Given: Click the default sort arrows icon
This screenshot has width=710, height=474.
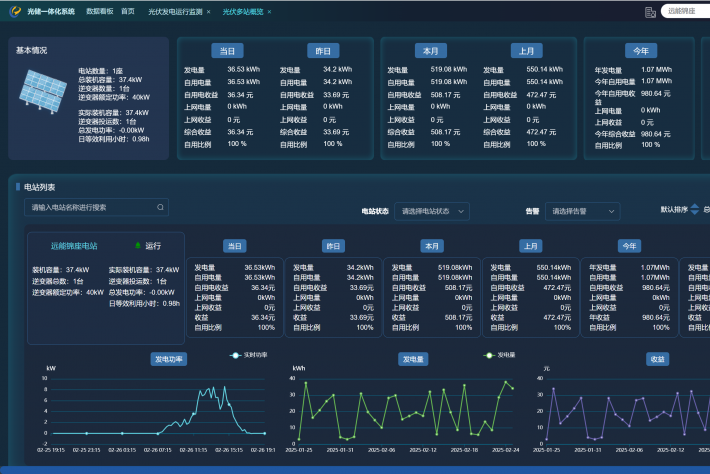Looking at the screenshot, I should point(696,210).
